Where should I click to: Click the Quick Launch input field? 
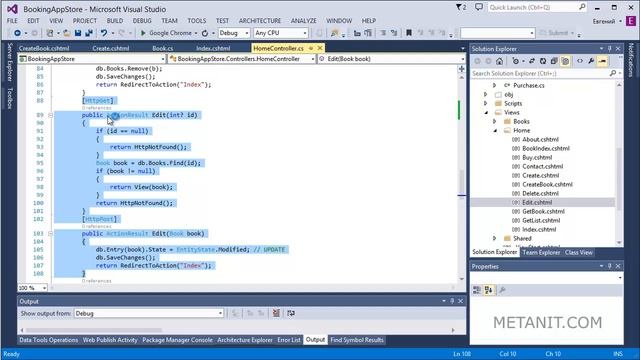tap(532, 7)
